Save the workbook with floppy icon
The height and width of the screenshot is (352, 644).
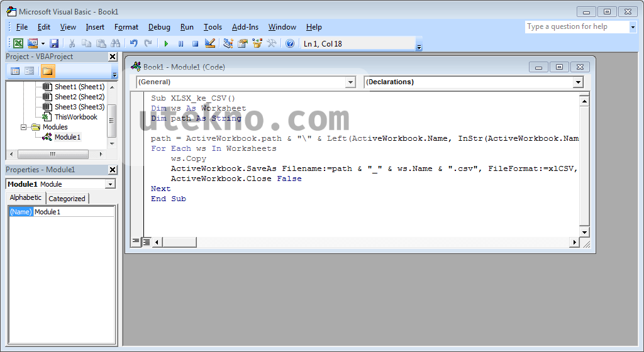coord(54,43)
